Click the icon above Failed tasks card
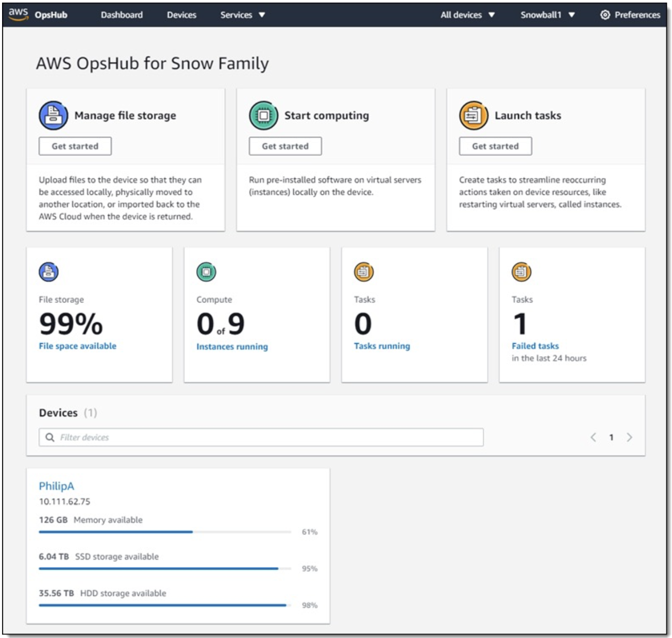This screenshot has height=638, width=672. (x=522, y=272)
